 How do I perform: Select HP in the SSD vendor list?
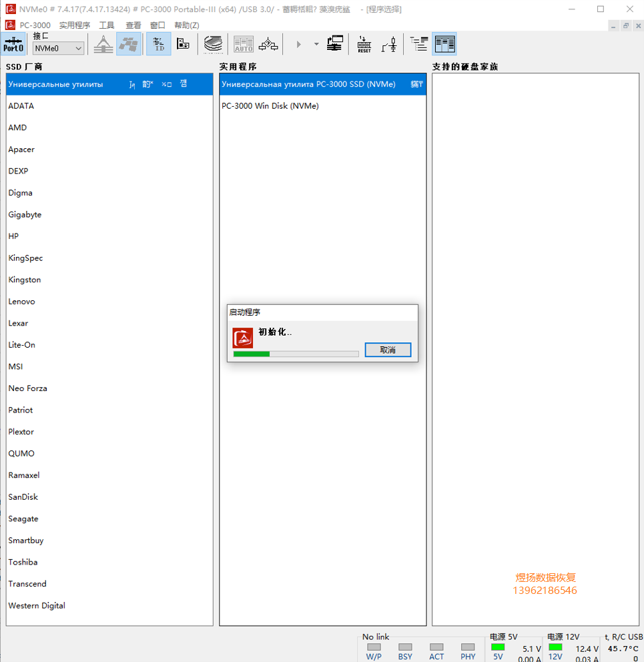pyautogui.click(x=110, y=236)
